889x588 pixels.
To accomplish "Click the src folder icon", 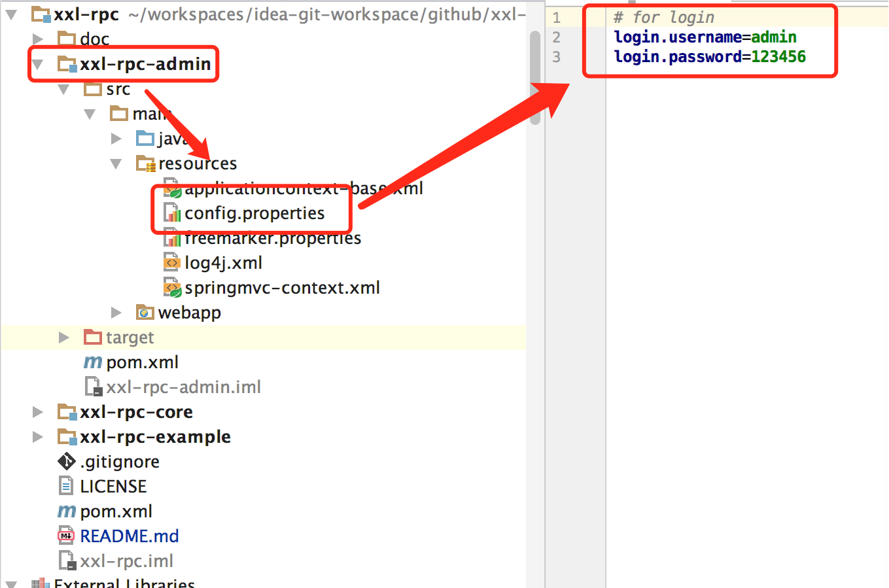I will click(93, 89).
